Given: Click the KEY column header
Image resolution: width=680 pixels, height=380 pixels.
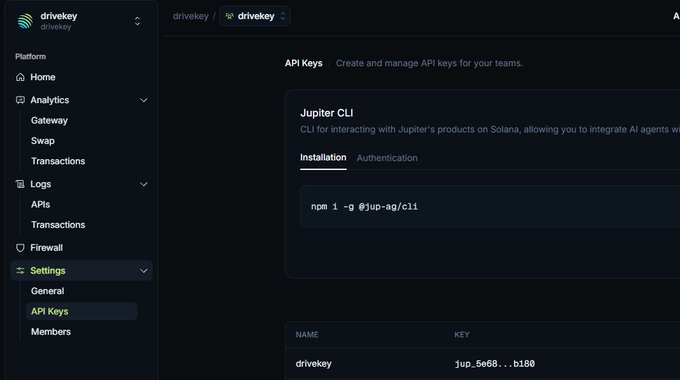Looking at the screenshot, I should coord(462,335).
